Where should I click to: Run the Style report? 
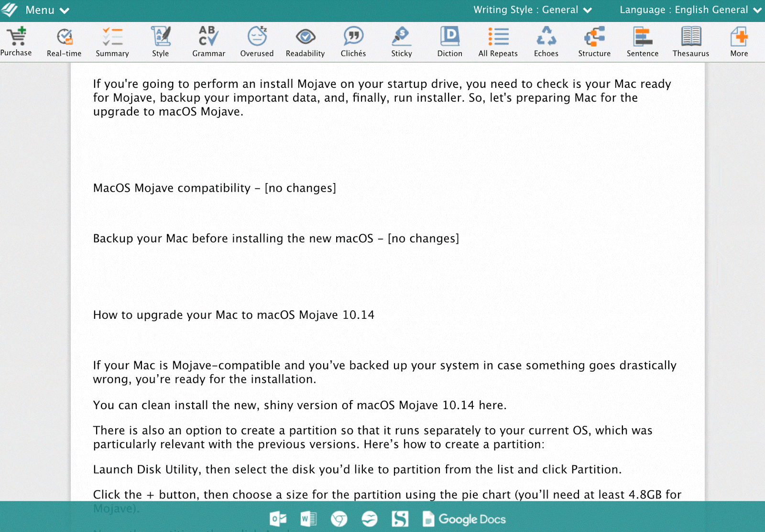point(161,42)
